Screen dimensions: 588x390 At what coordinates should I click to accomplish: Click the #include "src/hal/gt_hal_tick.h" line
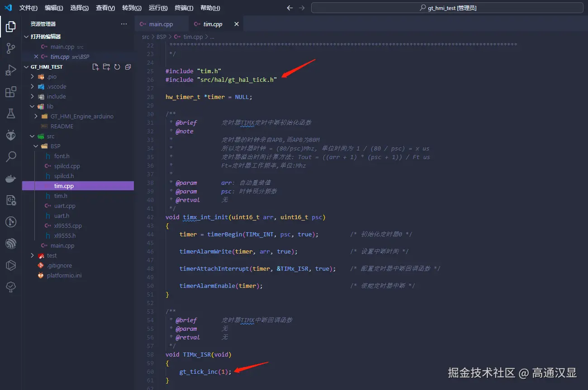[221, 80]
